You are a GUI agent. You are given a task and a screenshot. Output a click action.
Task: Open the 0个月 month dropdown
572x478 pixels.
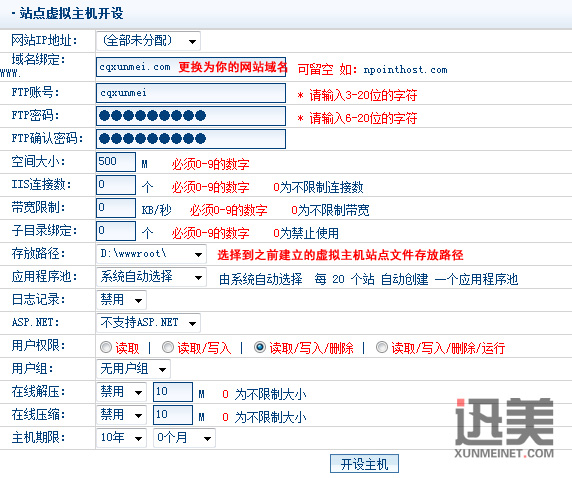pos(185,438)
